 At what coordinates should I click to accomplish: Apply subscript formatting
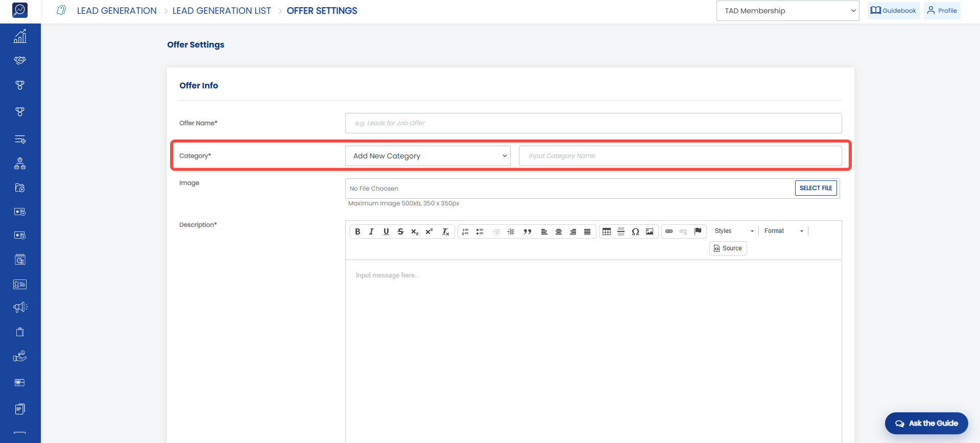click(415, 231)
